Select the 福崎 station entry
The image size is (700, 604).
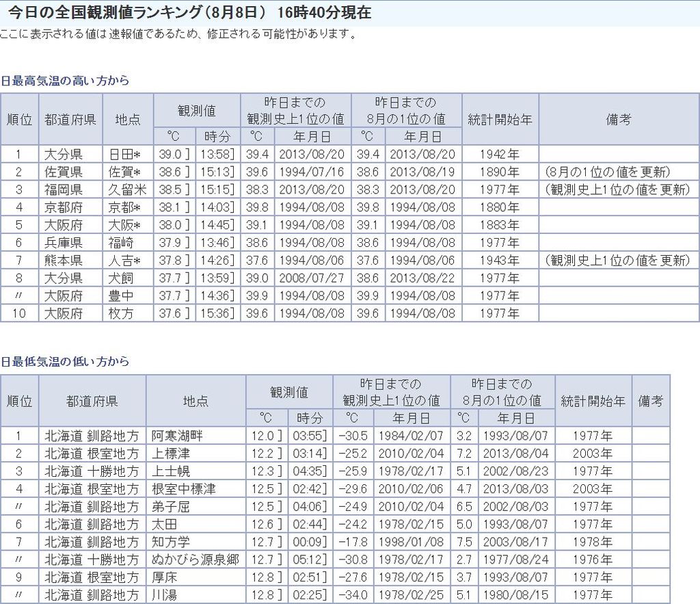tap(120, 243)
